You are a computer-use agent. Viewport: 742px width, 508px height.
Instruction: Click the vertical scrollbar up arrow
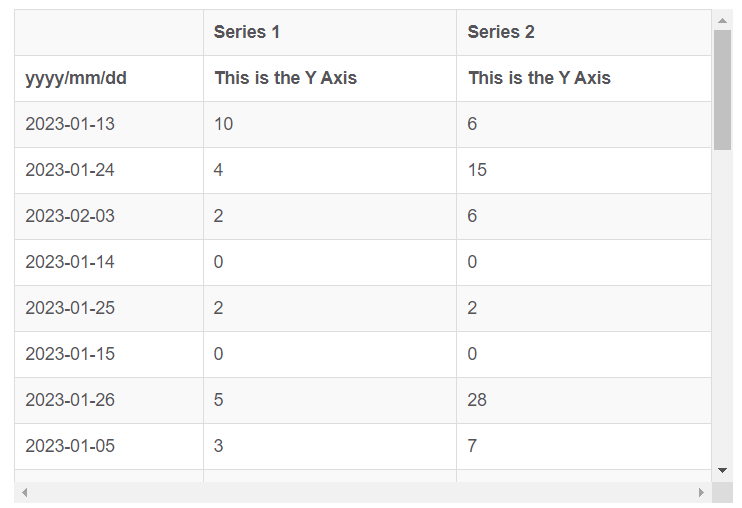click(x=722, y=20)
